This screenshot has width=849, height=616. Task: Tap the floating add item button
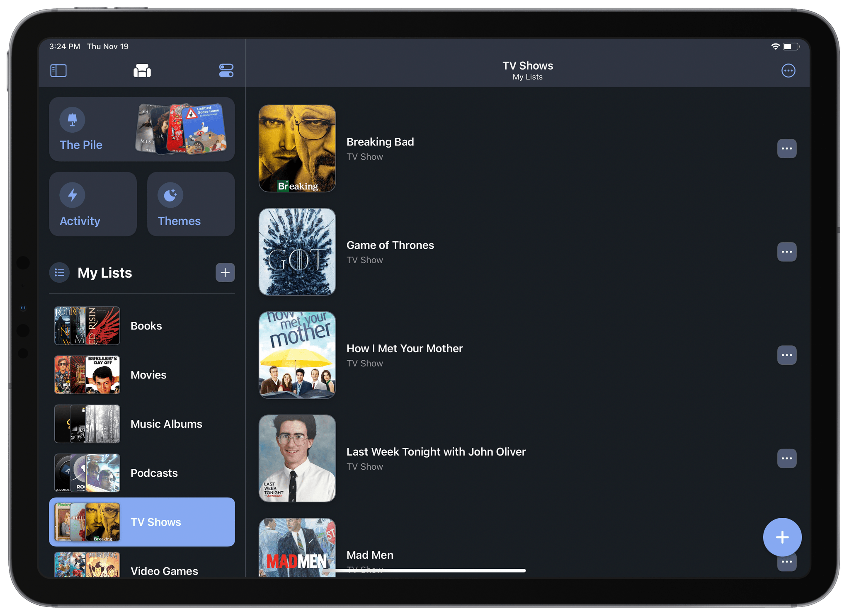pyautogui.click(x=782, y=537)
